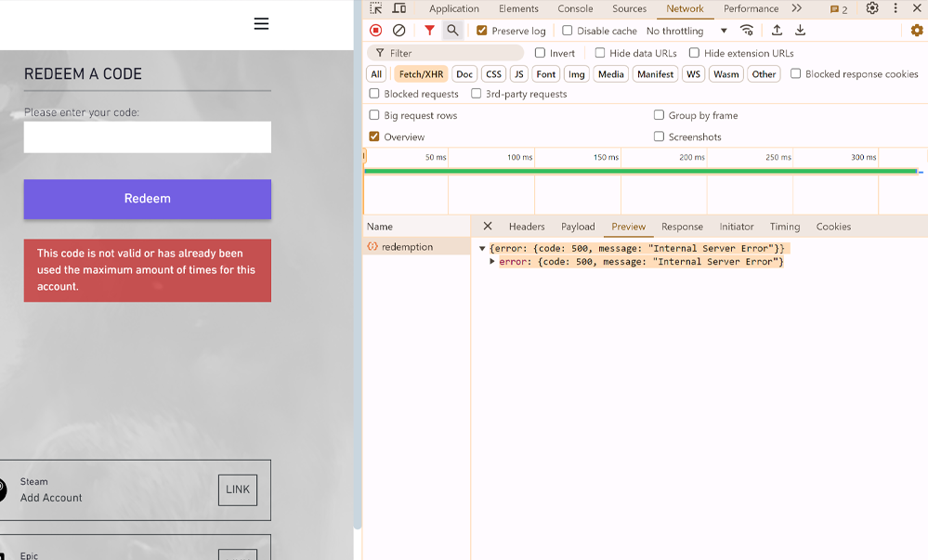Focus the redeem code input field
This screenshot has width=928, height=560.
[148, 137]
